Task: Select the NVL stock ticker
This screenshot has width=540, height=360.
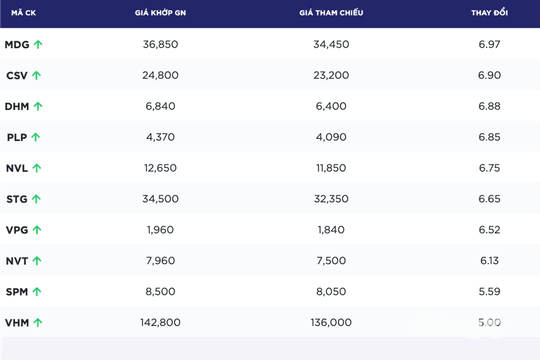Action: 17,168
